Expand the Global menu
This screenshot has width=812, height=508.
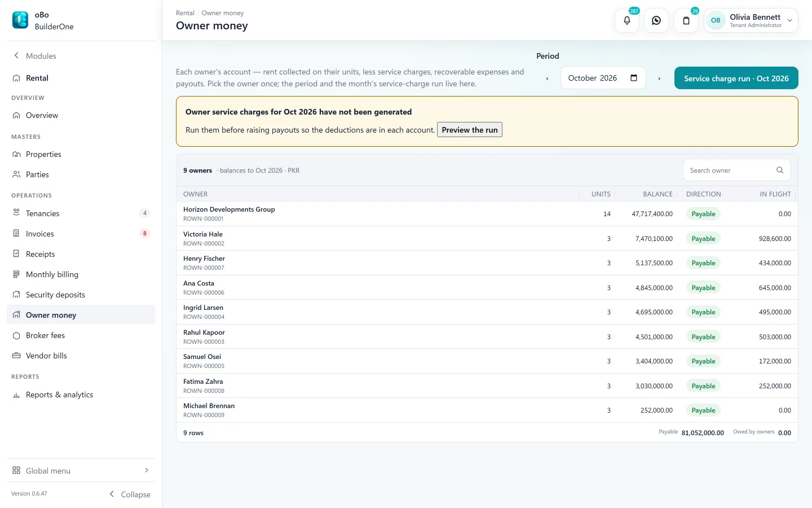coord(81,470)
